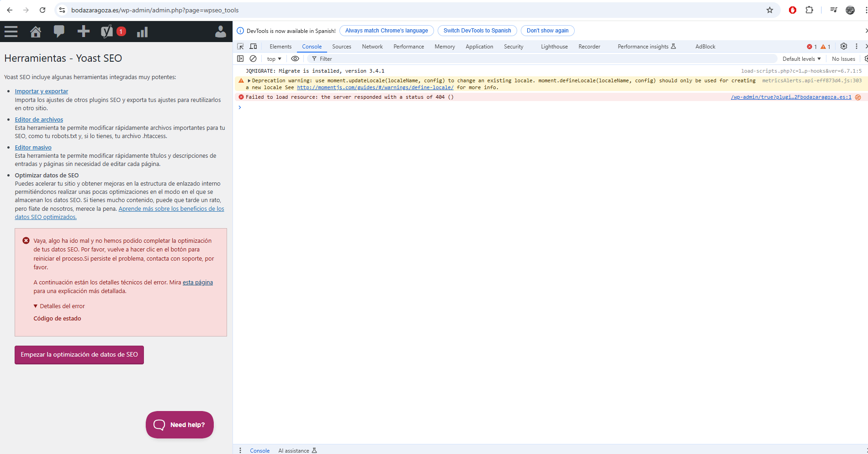Open Importar y exportar link
The height and width of the screenshot is (454, 868).
[x=42, y=91]
